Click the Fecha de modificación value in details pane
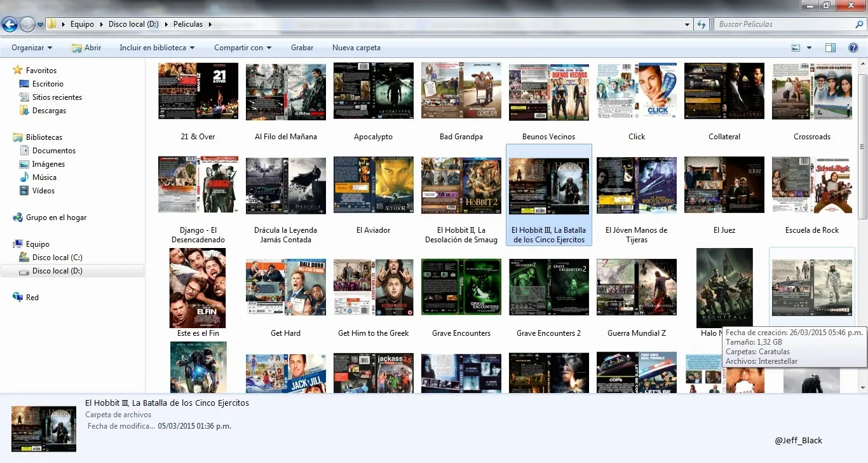 click(x=194, y=426)
